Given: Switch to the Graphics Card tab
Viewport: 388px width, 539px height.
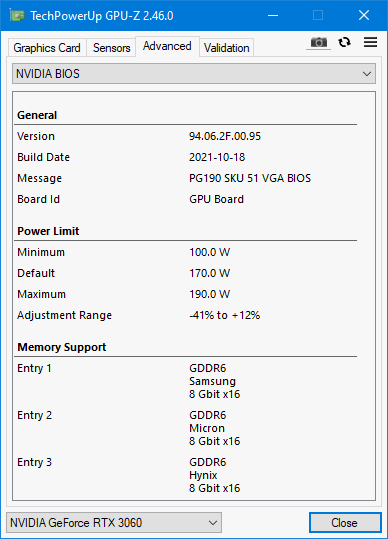Looking at the screenshot, I should coord(47,48).
